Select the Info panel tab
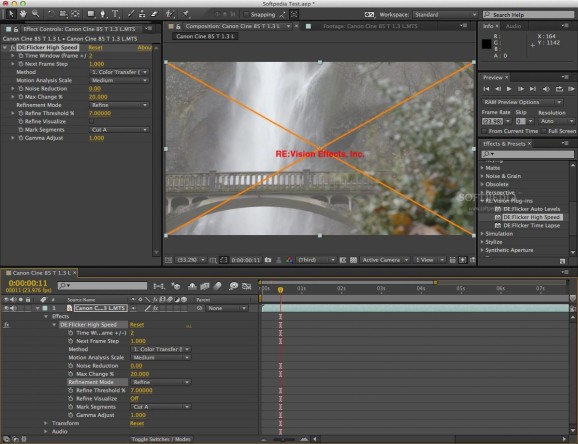The height and width of the screenshot is (444, 578). [x=490, y=26]
